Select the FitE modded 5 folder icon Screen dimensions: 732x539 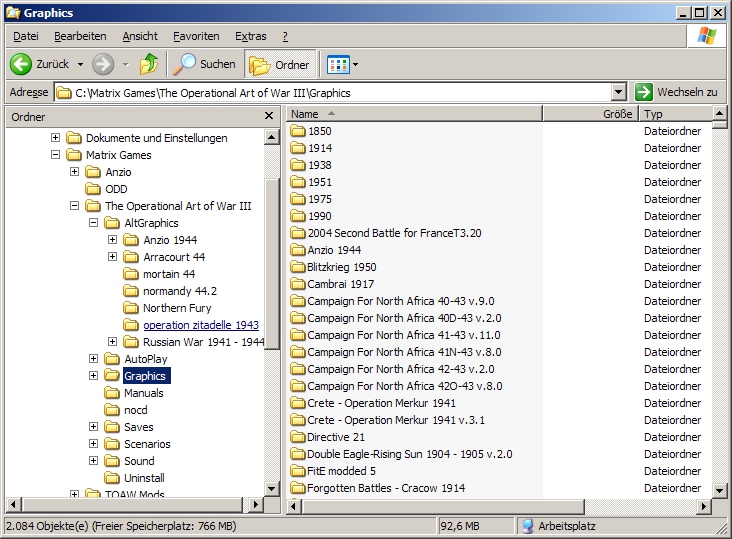(297, 471)
